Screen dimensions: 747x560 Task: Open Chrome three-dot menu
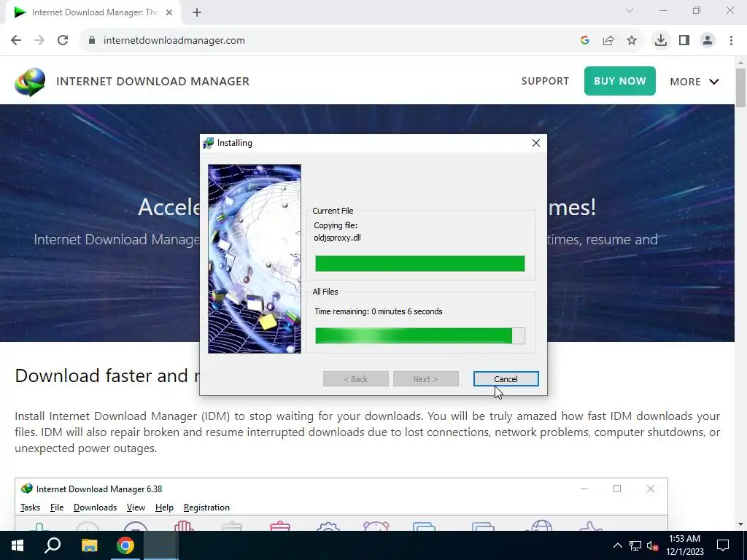coord(731,41)
